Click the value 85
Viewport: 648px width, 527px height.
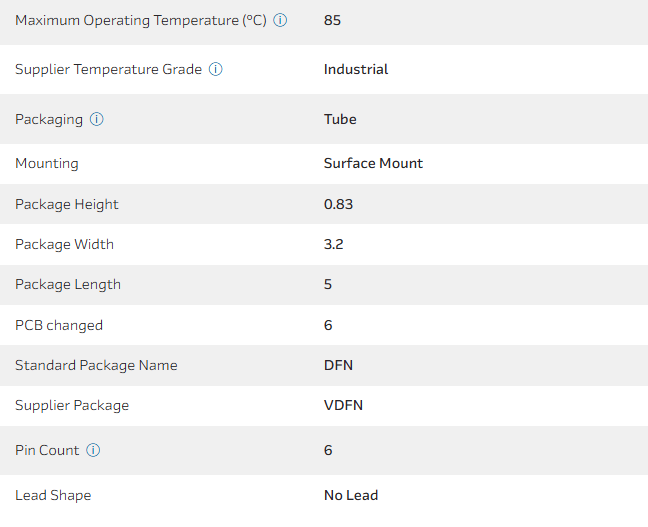pyautogui.click(x=332, y=20)
